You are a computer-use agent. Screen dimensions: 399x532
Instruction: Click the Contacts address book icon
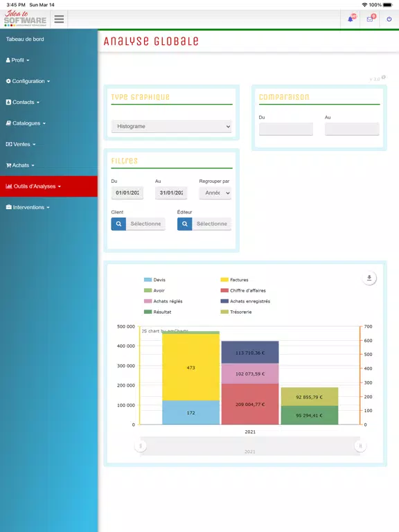[x=8, y=102]
